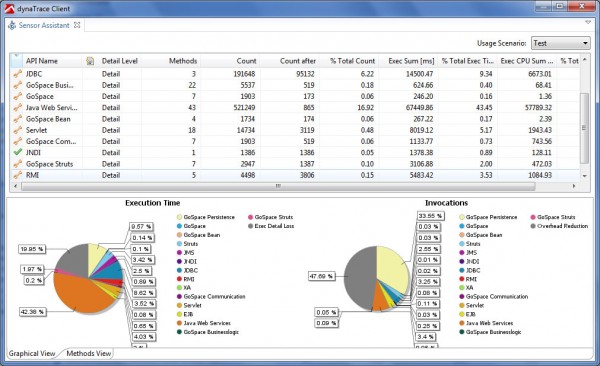This screenshot has height=366, width=600.
Task: Close the Sensor Assistant tab with its X
Action: tap(77, 25)
